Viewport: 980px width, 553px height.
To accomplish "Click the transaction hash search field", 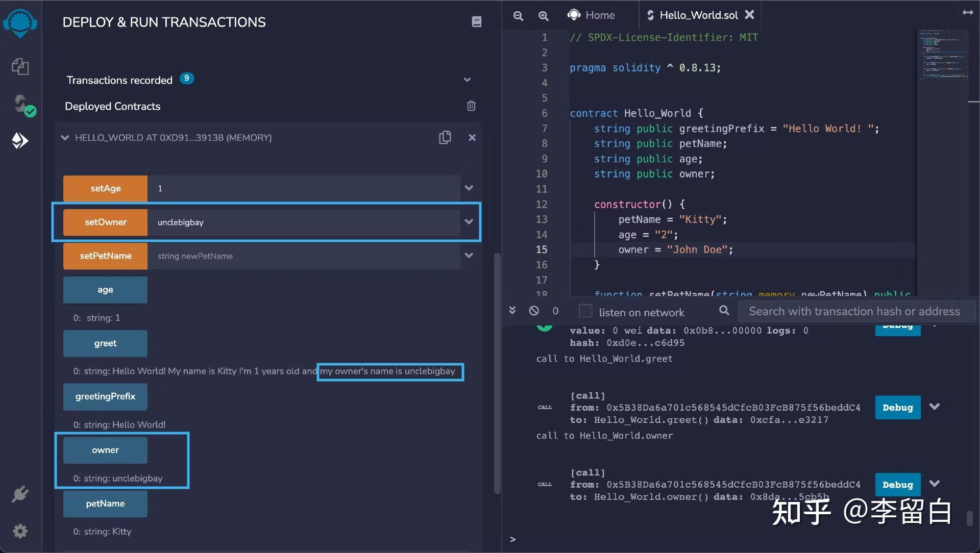I will (x=854, y=311).
